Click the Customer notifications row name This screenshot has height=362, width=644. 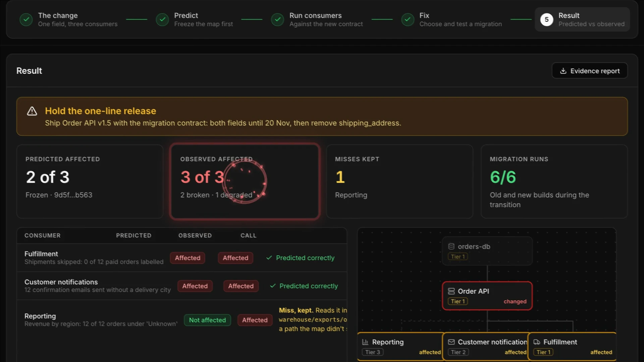(x=61, y=282)
